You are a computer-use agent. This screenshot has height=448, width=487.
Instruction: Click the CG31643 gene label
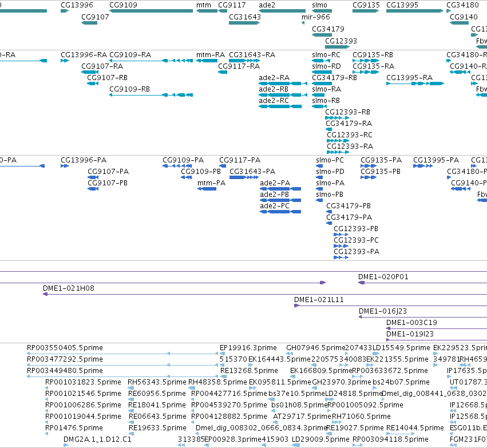coord(245,17)
